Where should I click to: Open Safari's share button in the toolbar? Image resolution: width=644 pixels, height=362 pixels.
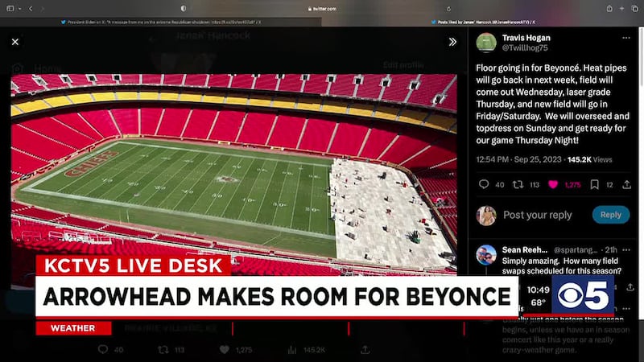[609, 9]
